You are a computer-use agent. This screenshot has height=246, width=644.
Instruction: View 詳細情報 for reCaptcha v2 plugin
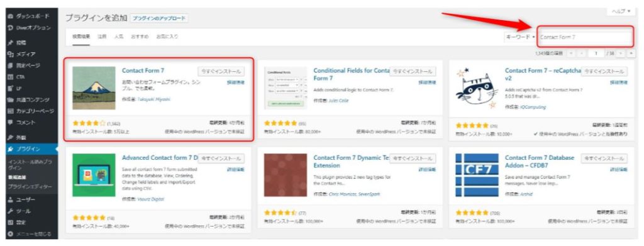(619, 82)
